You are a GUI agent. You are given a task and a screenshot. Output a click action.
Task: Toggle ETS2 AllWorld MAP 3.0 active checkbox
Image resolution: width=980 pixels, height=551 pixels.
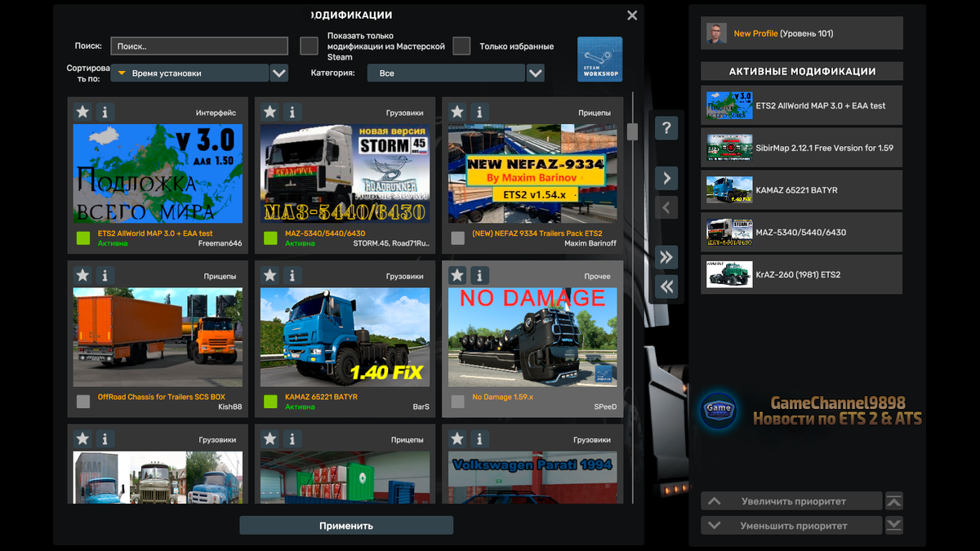pyautogui.click(x=83, y=238)
